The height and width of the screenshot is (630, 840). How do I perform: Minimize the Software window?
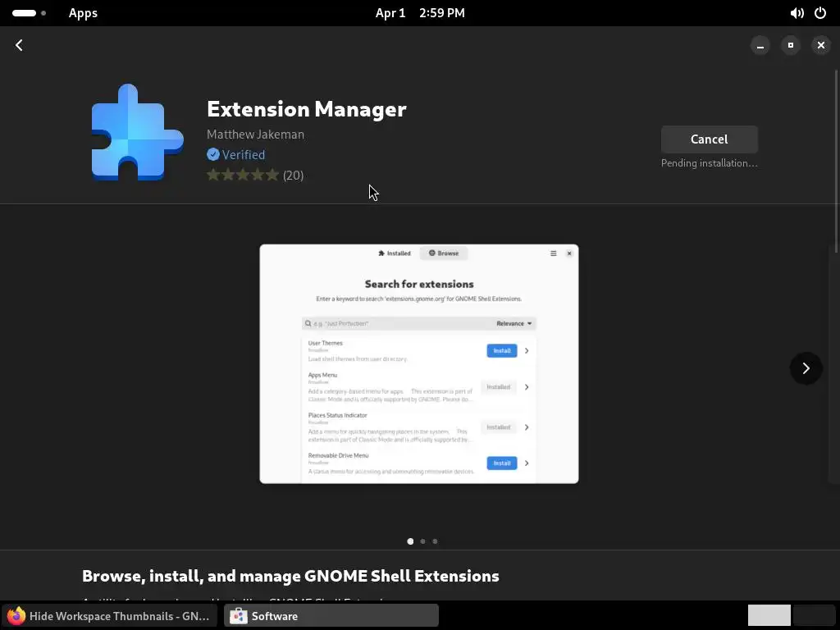pyautogui.click(x=760, y=46)
